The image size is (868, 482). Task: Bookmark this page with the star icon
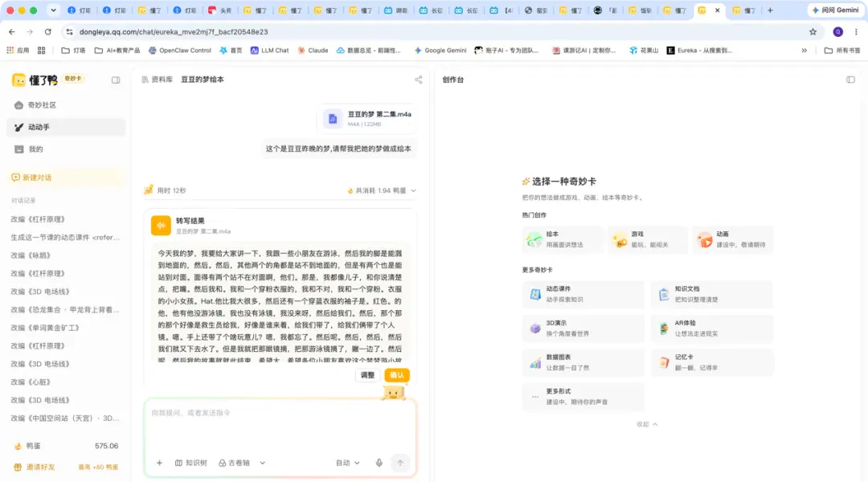813,32
